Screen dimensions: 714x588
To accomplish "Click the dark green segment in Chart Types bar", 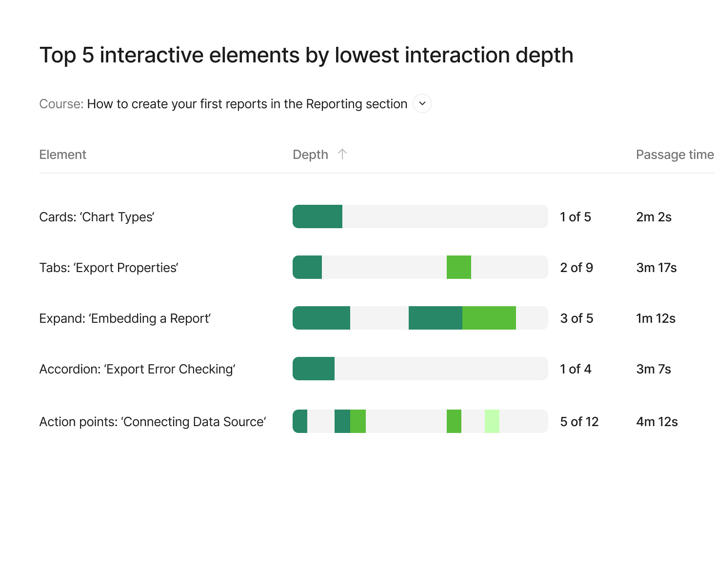I will pyautogui.click(x=317, y=216).
